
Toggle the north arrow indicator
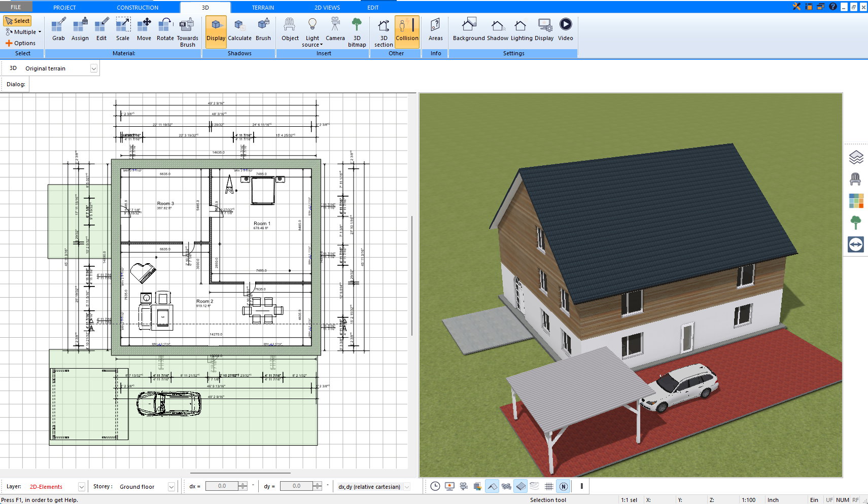point(563,486)
